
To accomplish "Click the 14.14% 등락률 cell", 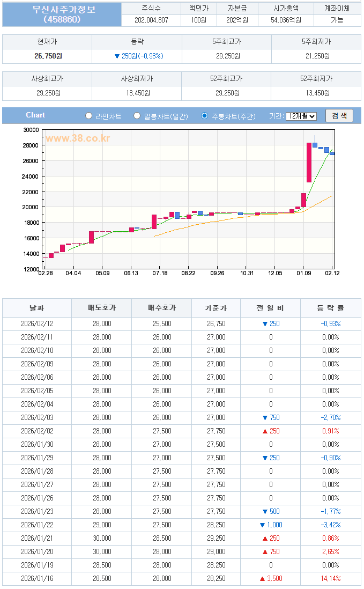I will pos(331,579).
